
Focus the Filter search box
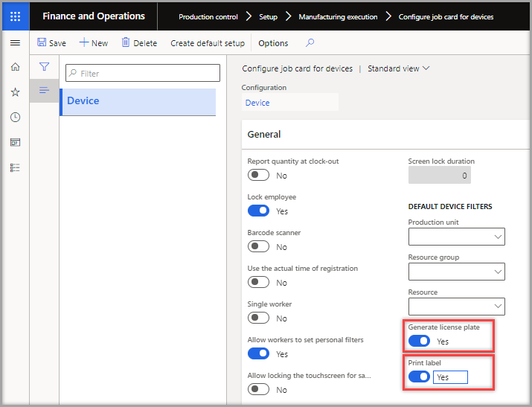tap(143, 73)
